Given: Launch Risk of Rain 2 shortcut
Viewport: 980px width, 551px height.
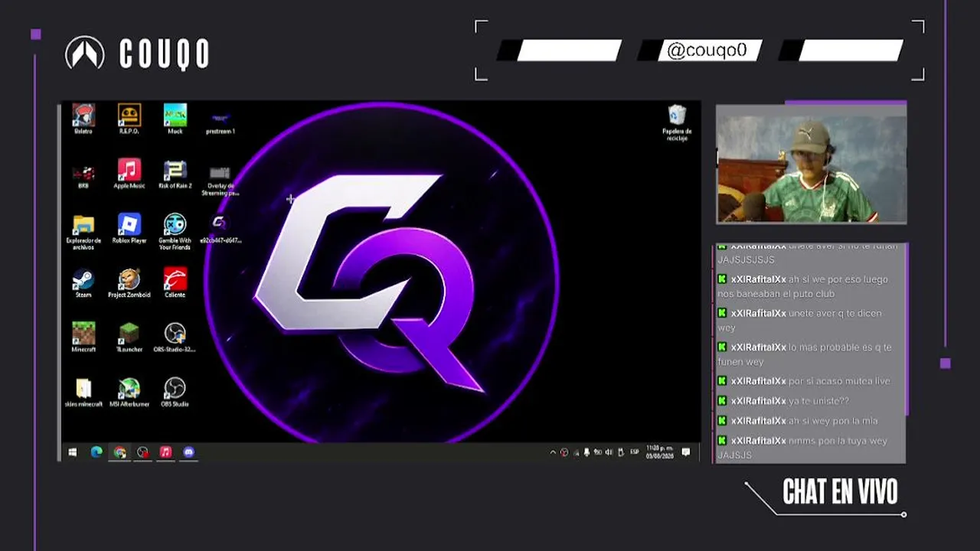Looking at the screenshot, I should (175, 174).
